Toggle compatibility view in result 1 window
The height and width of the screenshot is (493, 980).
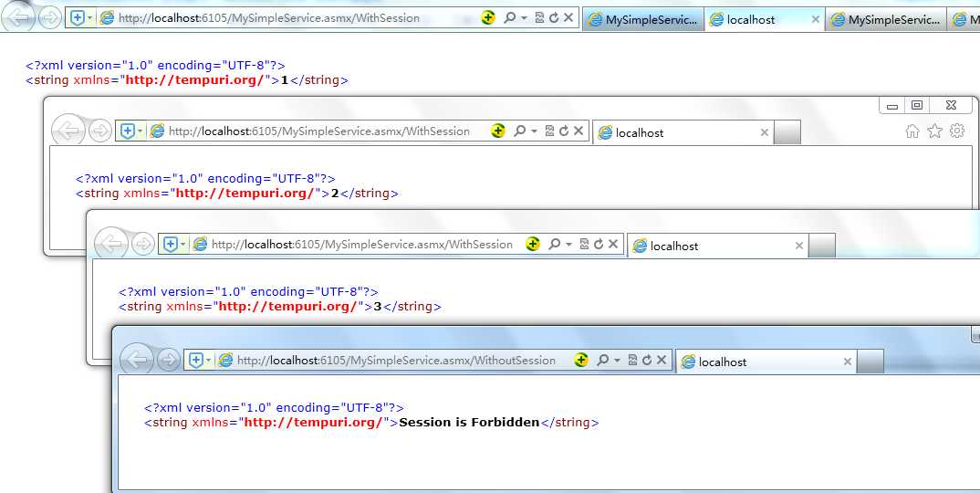tap(539, 18)
